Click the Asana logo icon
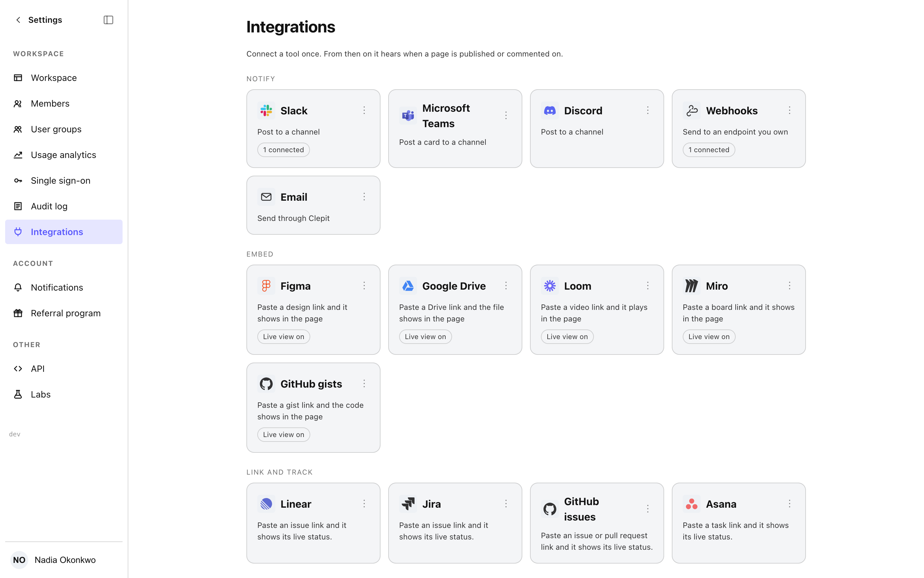 (691, 504)
